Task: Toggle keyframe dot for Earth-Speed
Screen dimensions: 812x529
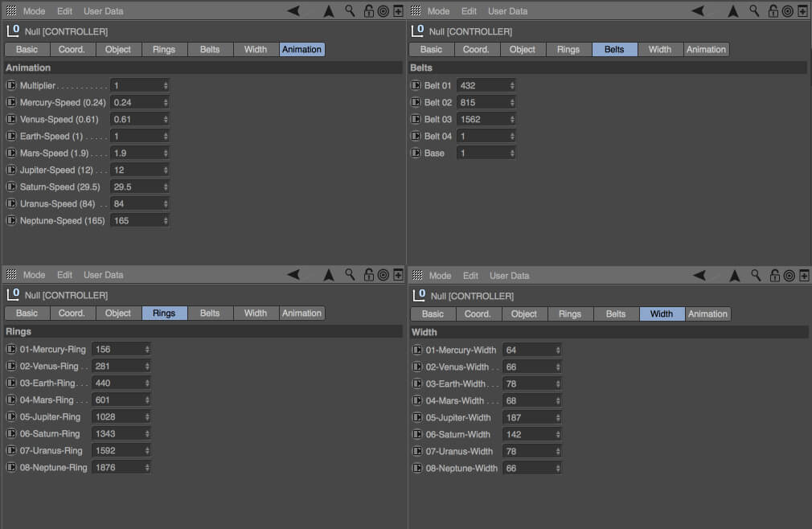Action: coord(11,136)
